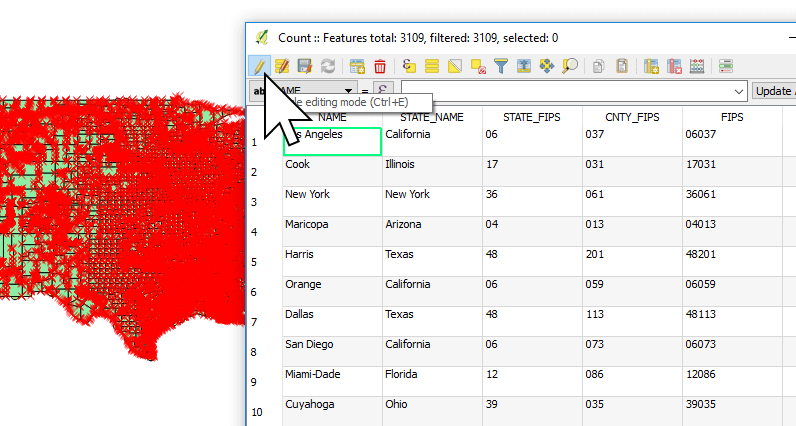Viewport: 796px width, 426px height.
Task: Select all features in the table
Action: click(432, 66)
